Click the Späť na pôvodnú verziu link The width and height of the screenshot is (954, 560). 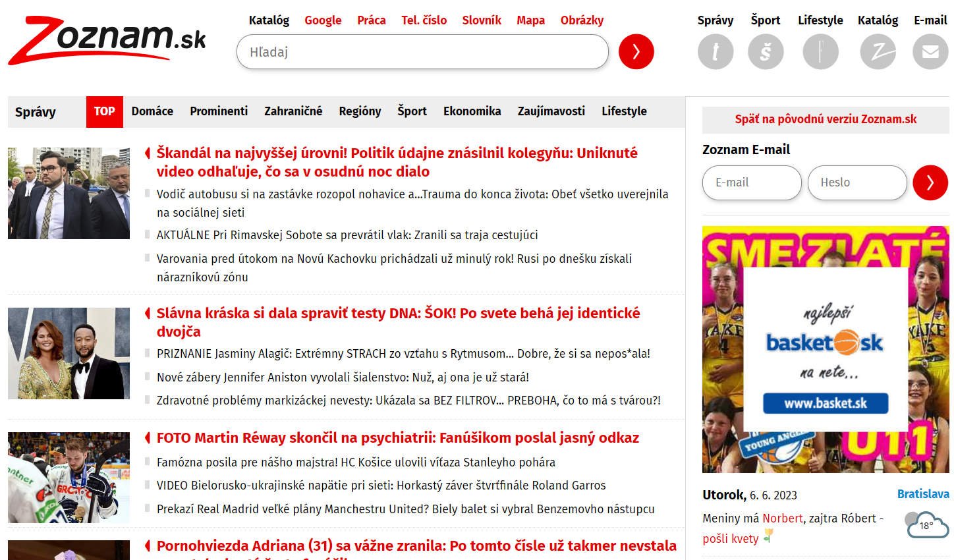tap(826, 119)
